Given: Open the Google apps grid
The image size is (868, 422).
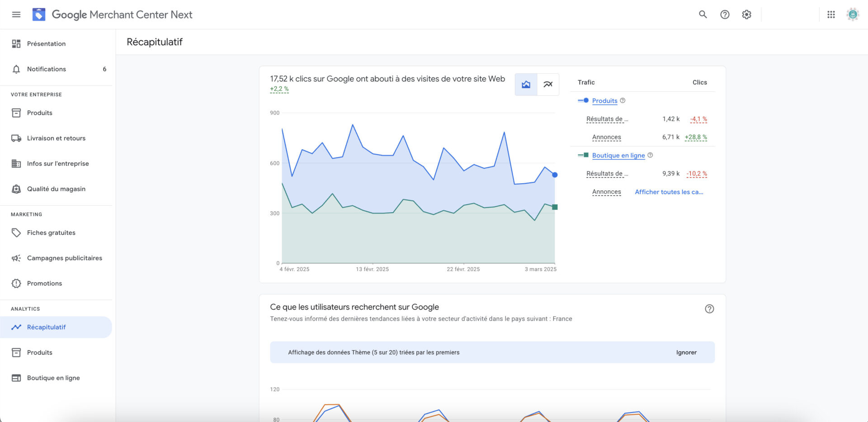Looking at the screenshot, I should 831,14.
